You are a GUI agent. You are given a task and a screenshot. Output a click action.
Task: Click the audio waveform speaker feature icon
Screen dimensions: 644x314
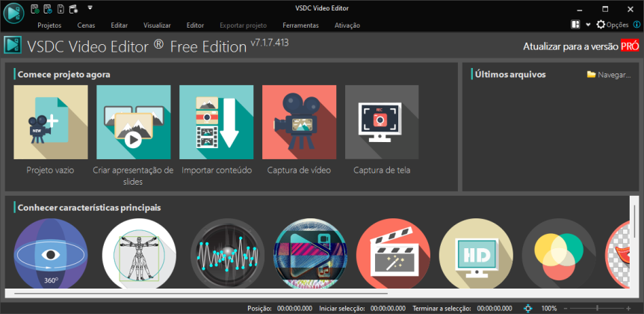point(228,253)
